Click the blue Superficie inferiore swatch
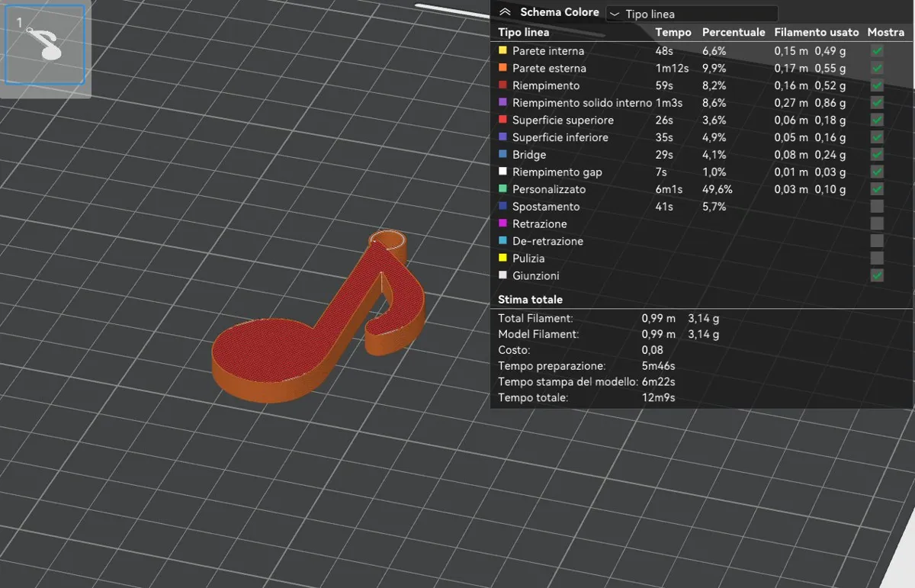The width and height of the screenshot is (915, 588). coord(502,137)
